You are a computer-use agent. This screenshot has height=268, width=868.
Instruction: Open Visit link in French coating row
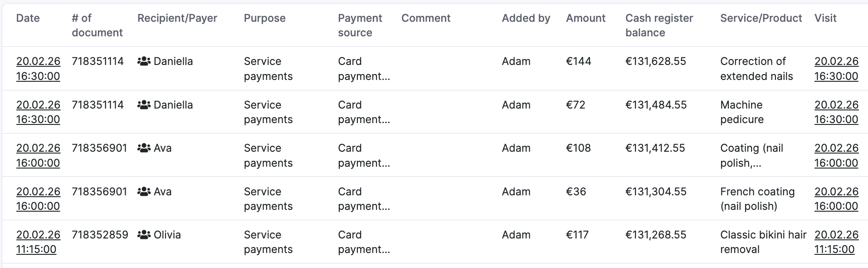click(836, 199)
